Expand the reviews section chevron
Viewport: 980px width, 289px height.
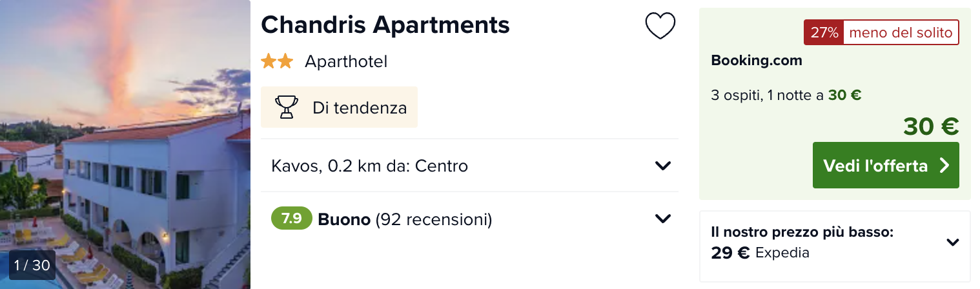point(663,219)
